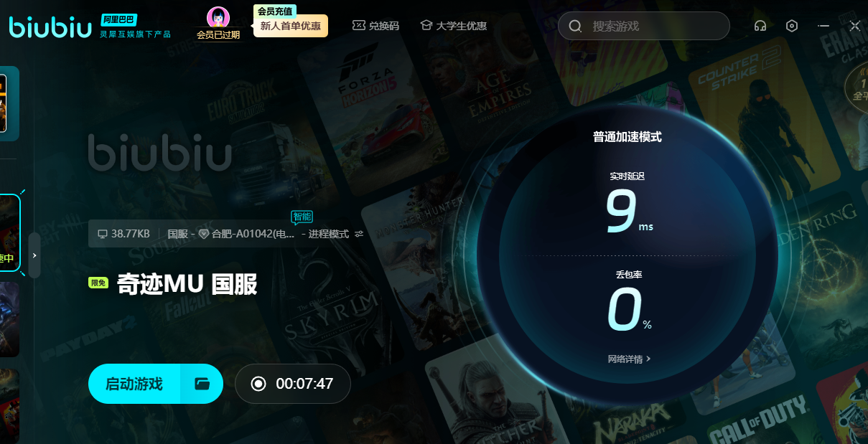The width and height of the screenshot is (868, 444).
Task: Open the 大学生优惠 student discount
Action: pos(453,26)
